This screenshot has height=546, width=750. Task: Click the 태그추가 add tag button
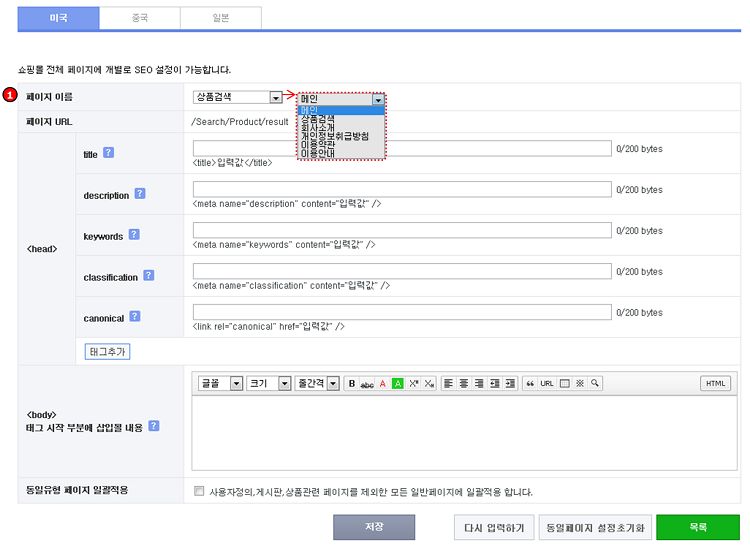(108, 352)
